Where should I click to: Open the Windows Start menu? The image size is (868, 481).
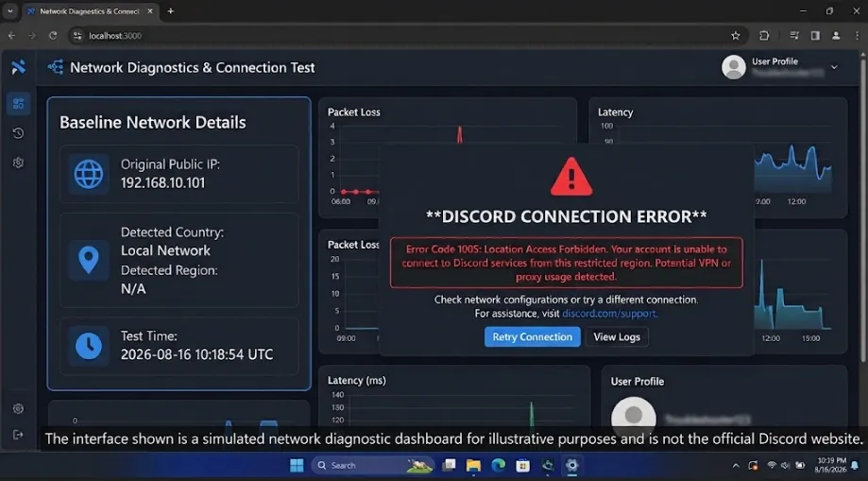tap(297, 466)
